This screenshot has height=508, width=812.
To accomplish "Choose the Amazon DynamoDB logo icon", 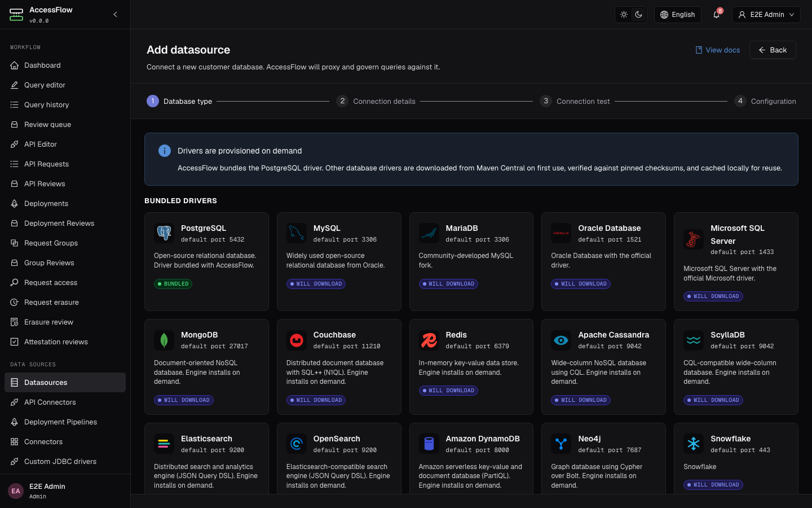I will pos(429,444).
